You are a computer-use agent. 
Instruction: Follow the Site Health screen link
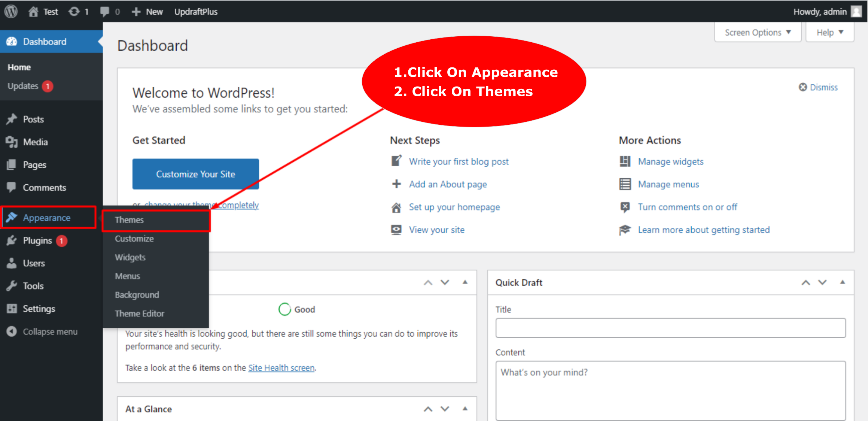click(281, 368)
